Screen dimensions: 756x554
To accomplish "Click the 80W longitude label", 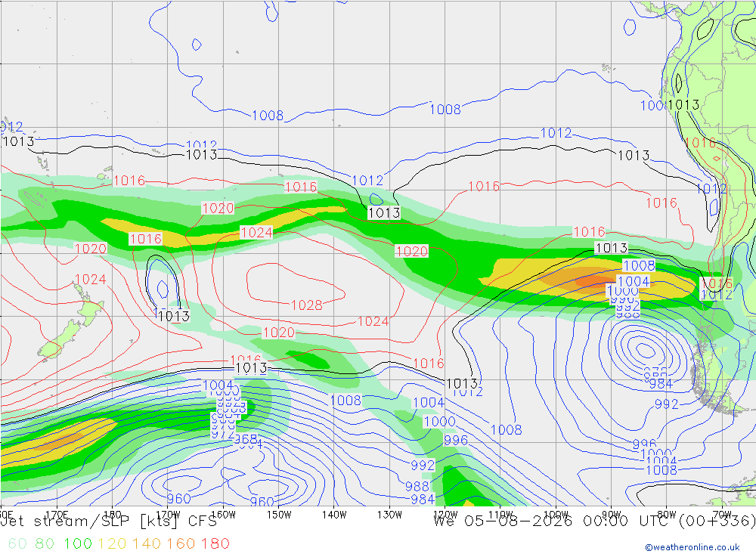I will click(x=667, y=515).
